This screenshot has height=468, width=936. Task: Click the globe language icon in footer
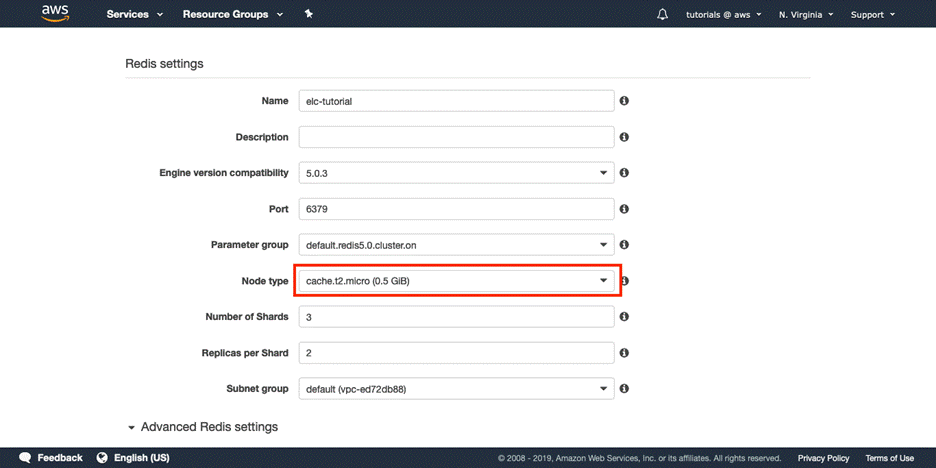click(x=102, y=458)
